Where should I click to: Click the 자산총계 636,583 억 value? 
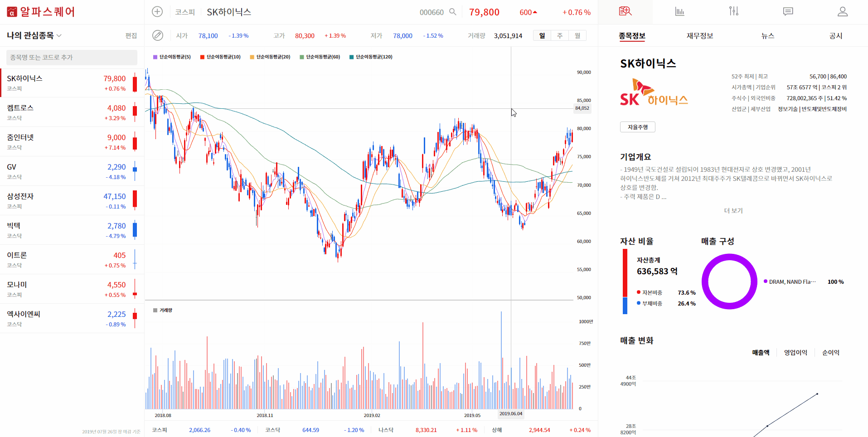pos(657,271)
